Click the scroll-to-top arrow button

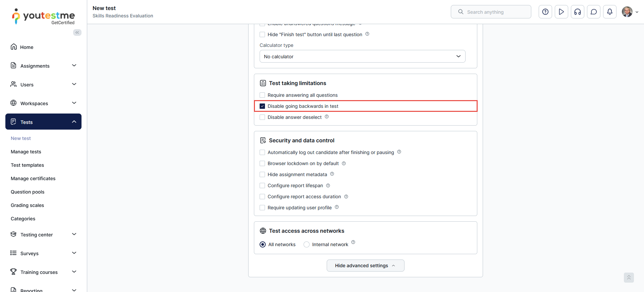[629, 277]
